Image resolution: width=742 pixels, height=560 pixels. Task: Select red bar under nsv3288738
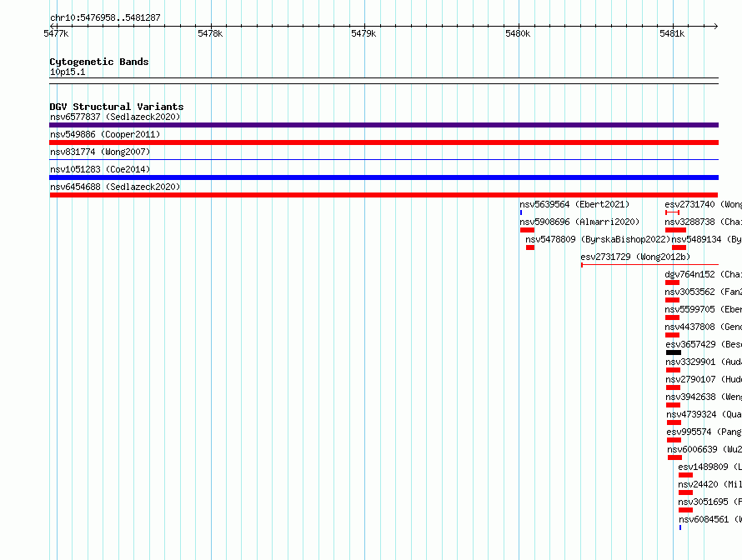click(676, 230)
